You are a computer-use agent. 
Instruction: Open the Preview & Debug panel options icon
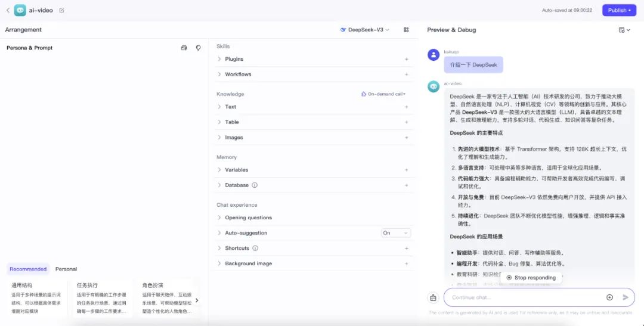click(x=624, y=30)
